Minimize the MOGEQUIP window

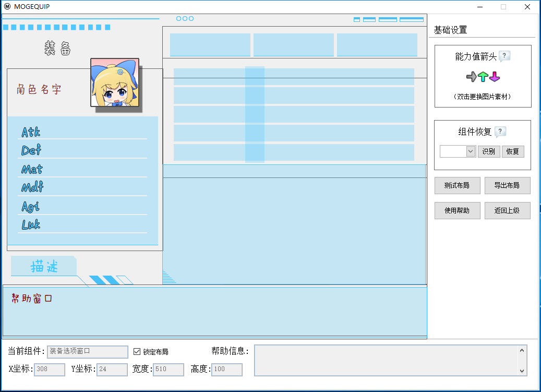pos(480,7)
